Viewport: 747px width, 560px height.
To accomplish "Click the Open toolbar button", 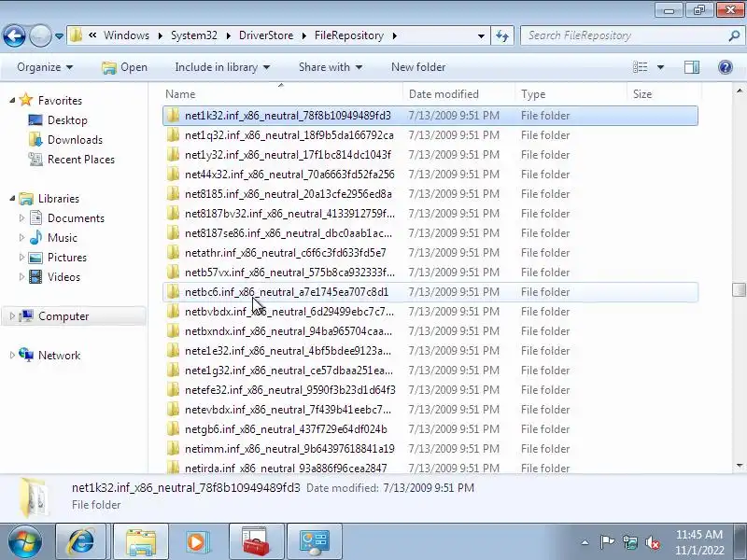I will [x=125, y=67].
